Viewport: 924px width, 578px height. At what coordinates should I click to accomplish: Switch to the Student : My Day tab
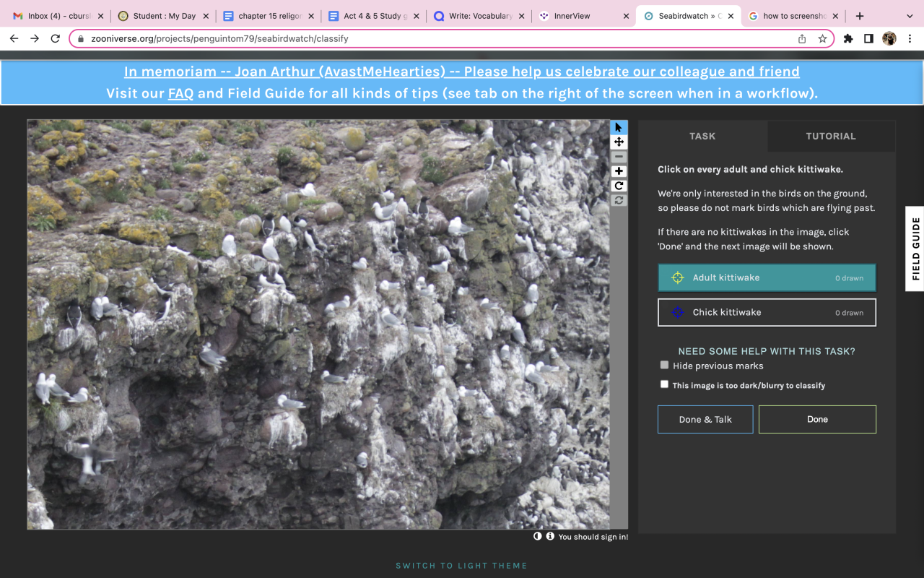click(x=163, y=16)
